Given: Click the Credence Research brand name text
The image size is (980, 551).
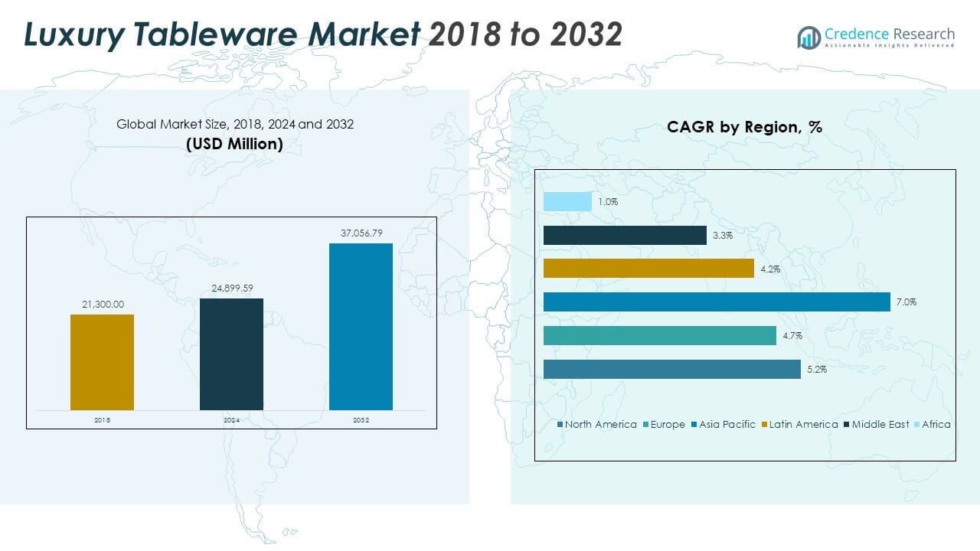Looking at the screenshot, I should point(890,34).
